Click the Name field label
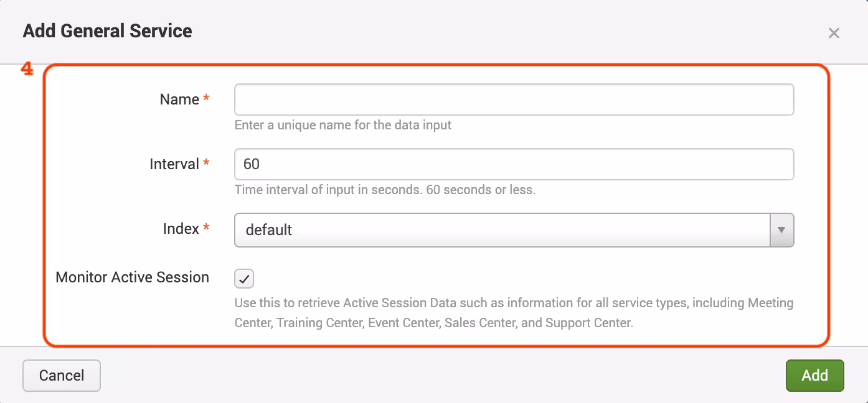The height and width of the screenshot is (403, 868). point(179,100)
